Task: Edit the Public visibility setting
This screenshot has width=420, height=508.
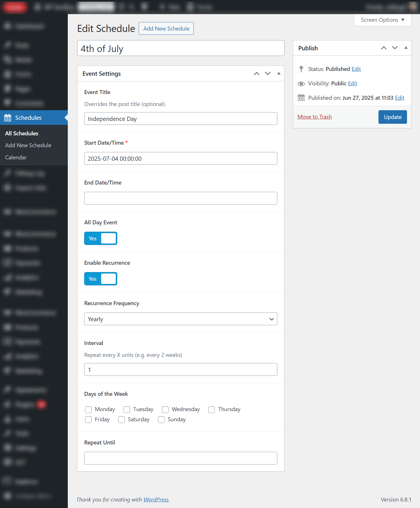Action: 352,83
